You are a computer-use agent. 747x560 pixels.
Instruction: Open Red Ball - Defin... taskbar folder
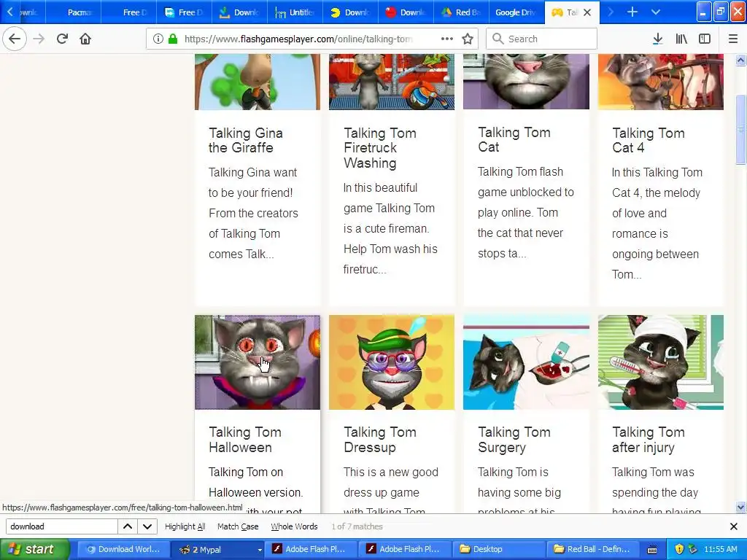click(x=593, y=549)
